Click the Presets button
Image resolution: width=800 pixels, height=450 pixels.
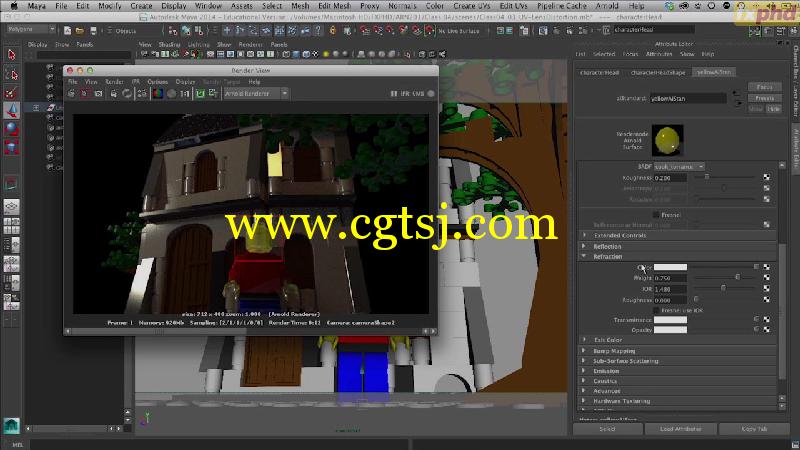[764, 98]
